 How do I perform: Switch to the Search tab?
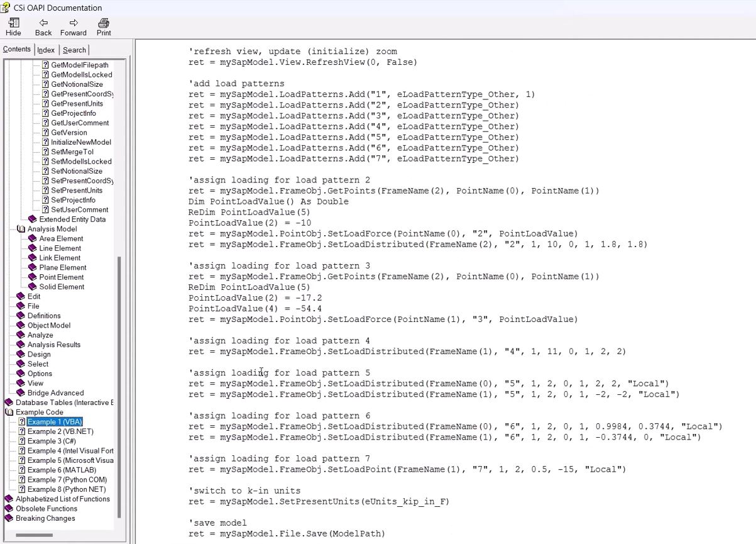tap(74, 49)
